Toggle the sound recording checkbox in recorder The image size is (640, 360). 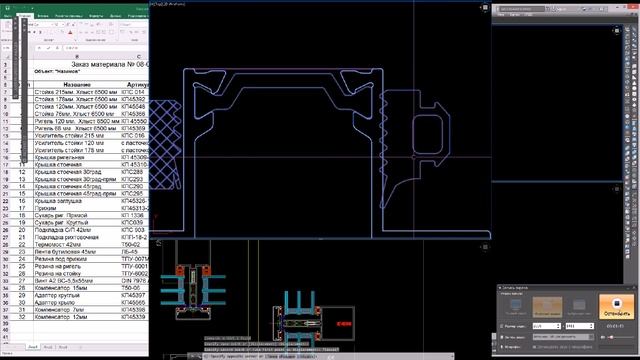[502, 337]
